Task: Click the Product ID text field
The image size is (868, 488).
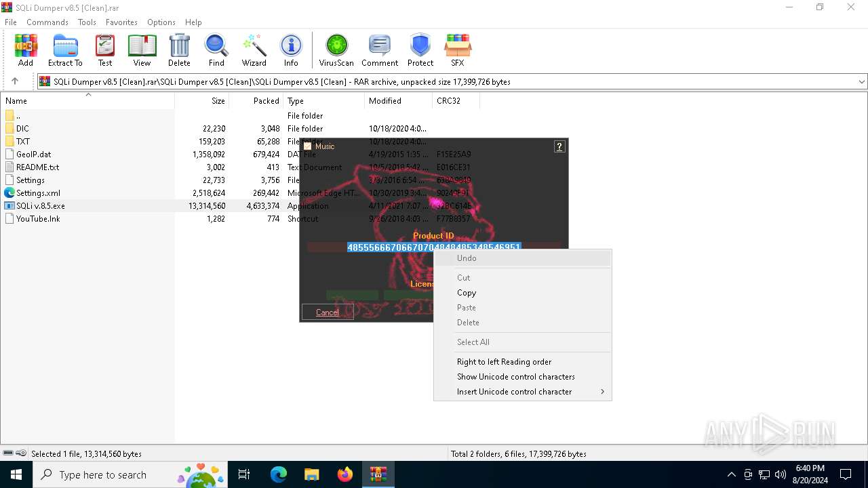Action: pyautogui.click(x=434, y=247)
